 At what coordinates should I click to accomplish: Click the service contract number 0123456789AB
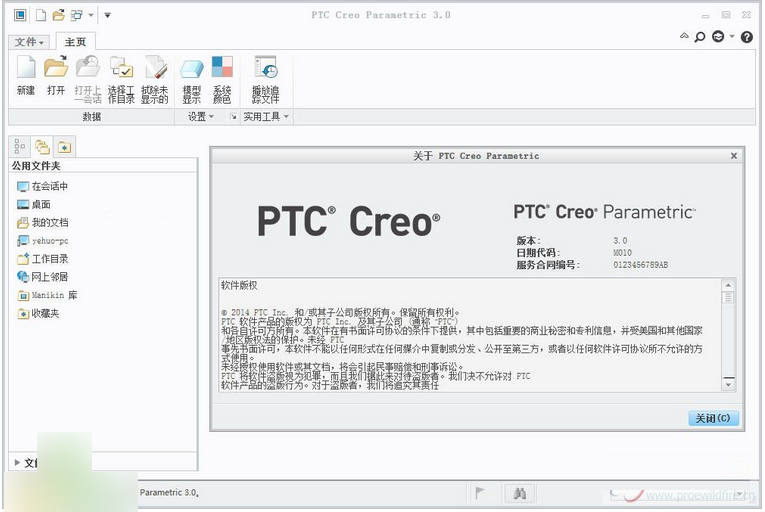641,265
